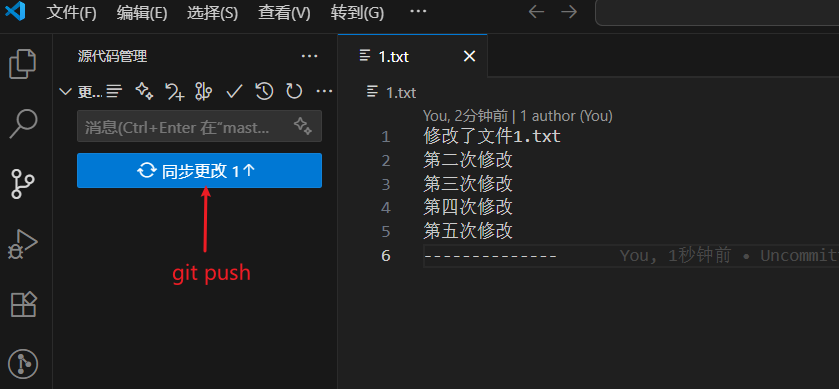Click line number 6 in gutter
This screenshot has width=839, height=389.
[386, 256]
